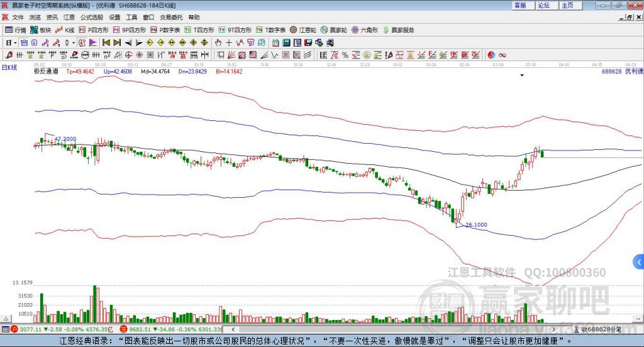Jump to last bar with skip-to-end icon

click(x=117, y=43)
